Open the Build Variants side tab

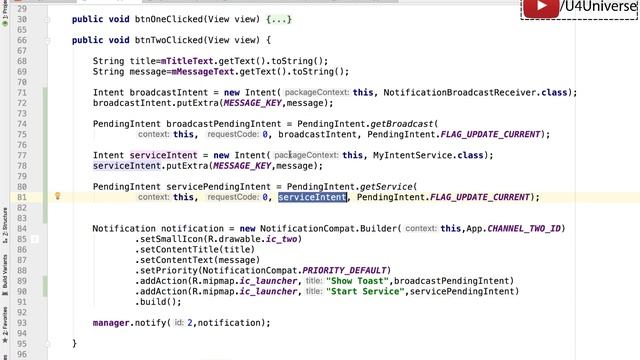[5, 275]
